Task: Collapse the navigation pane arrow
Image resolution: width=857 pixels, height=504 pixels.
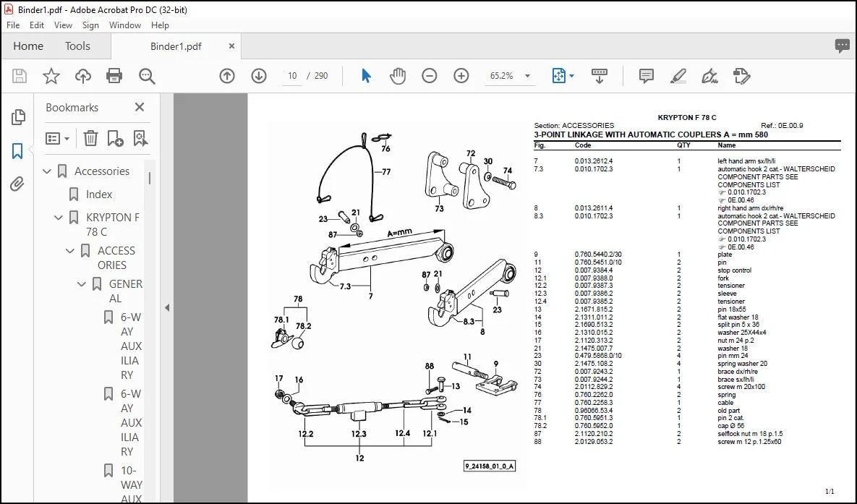Action: 167,308
